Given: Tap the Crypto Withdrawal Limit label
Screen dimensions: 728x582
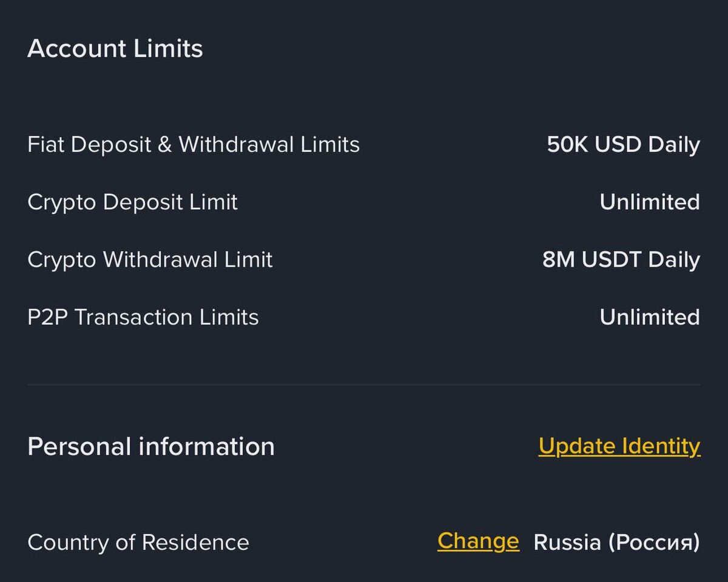Looking at the screenshot, I should 150,260.
